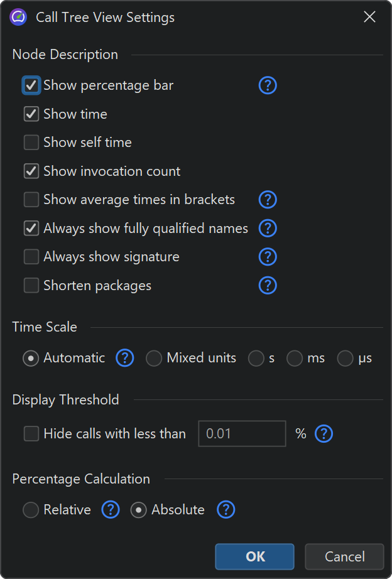
Task: Open help for Show average times in brackets
Action: [x=268, y=200]
